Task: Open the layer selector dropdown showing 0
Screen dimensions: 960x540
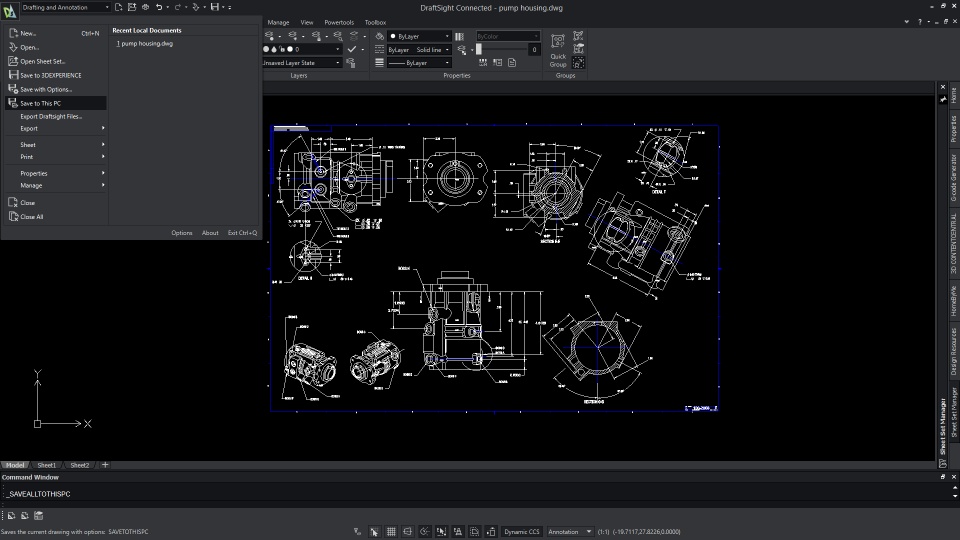Action: pos(302,49)
